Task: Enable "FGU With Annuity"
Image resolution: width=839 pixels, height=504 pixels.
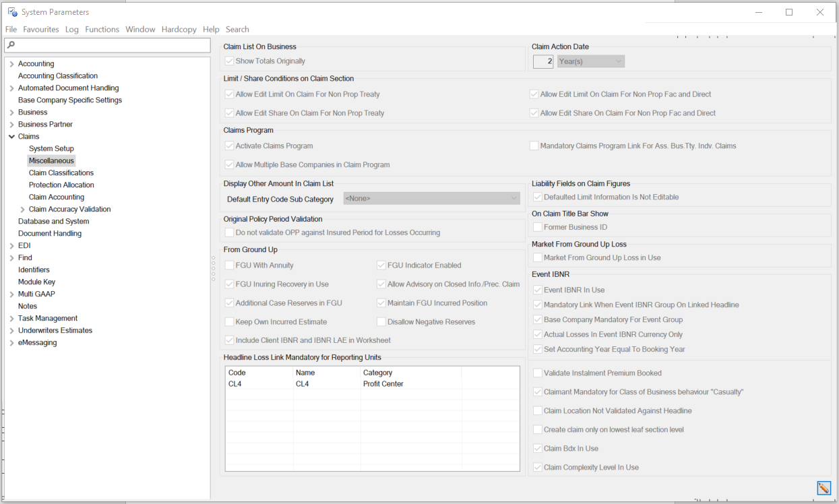Action: coord(229,265)
